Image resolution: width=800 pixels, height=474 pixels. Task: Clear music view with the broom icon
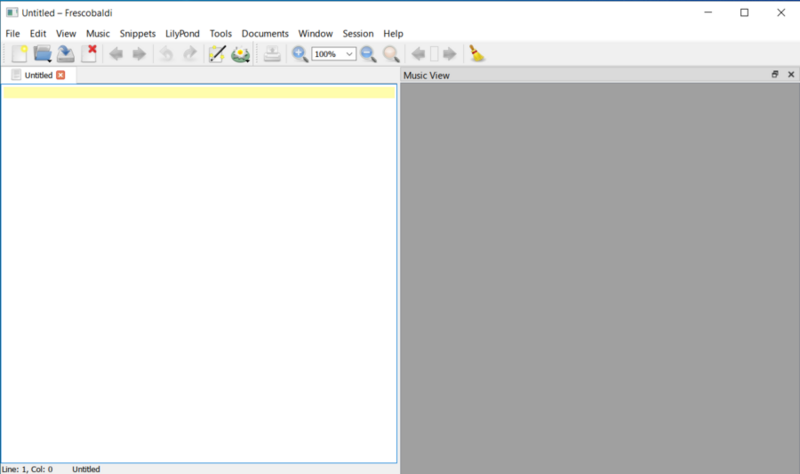coord(477,54)
